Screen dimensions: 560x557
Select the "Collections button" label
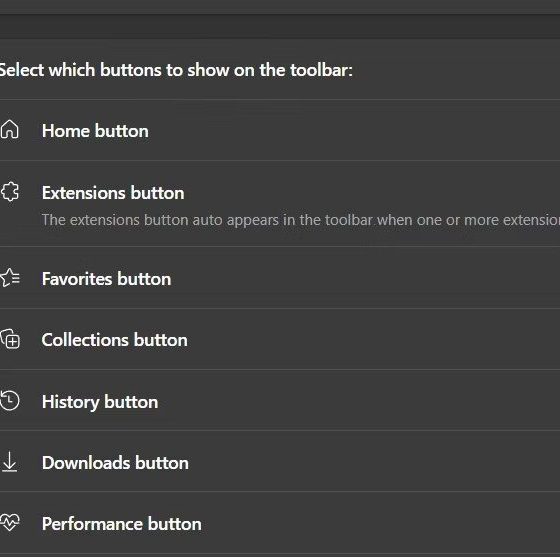coord(114,340)
